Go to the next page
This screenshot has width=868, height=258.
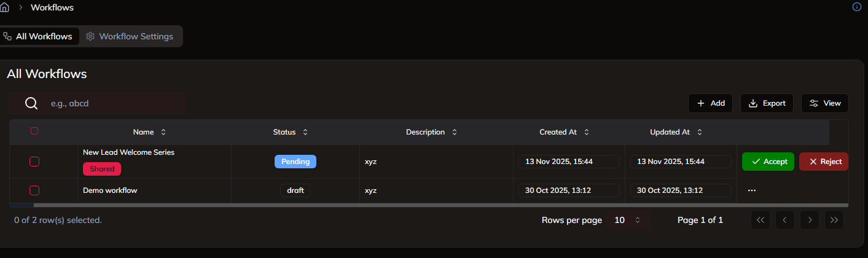pos(810,220)
